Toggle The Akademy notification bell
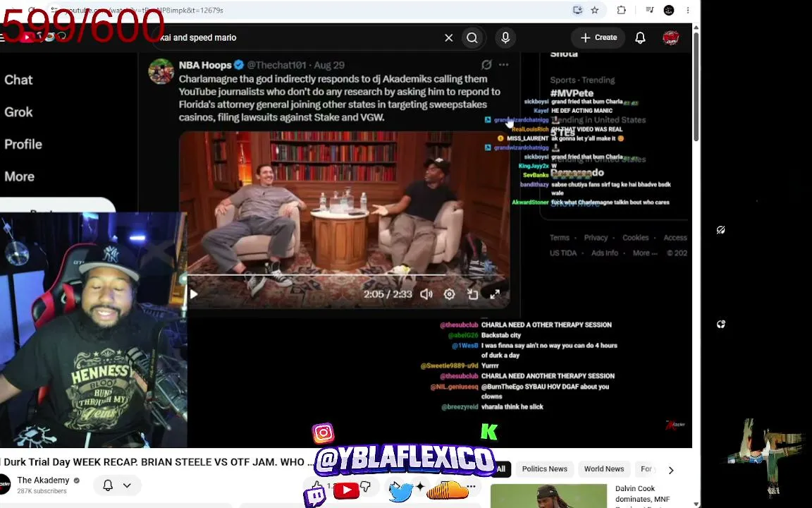The image size is (812, 508). pyautogui.click(x=108, y=485)
